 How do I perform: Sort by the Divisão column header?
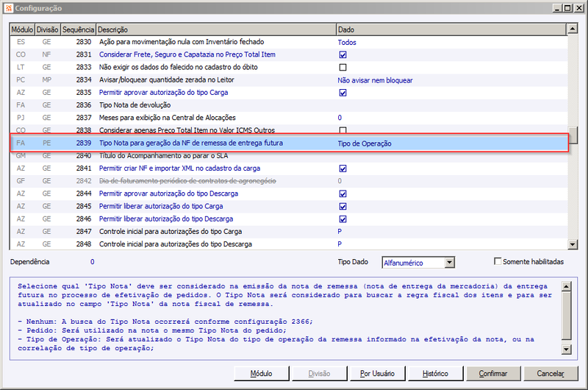47,29
